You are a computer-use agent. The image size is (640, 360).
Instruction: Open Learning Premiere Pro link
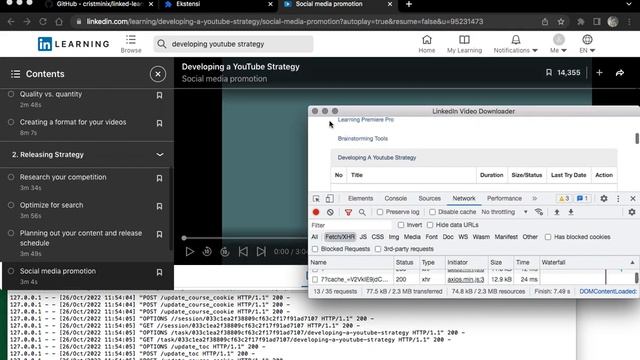coord(366,120)
